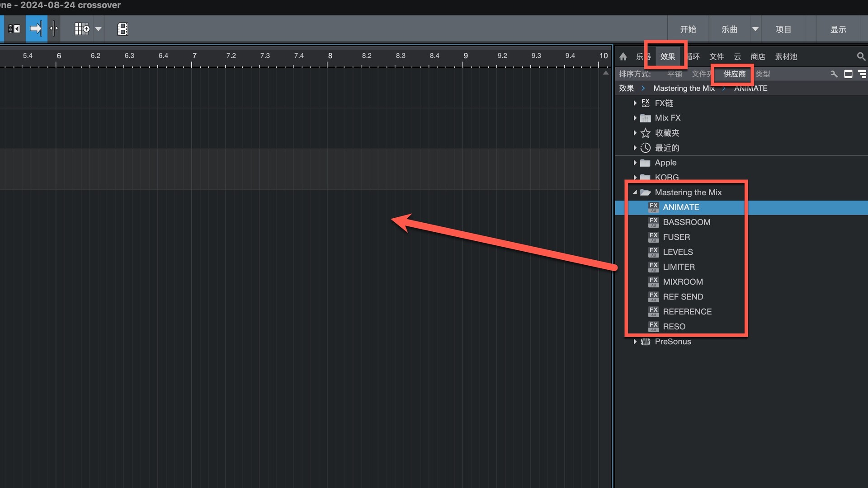Expand the 最近的 recent folder
The image size is (868, 488).
pos(635,148)
